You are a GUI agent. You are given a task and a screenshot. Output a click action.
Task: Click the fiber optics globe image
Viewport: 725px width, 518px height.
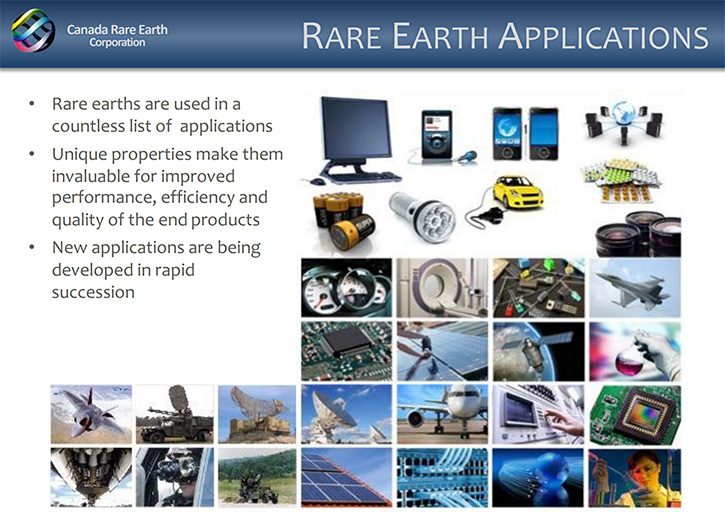point(538,478)
